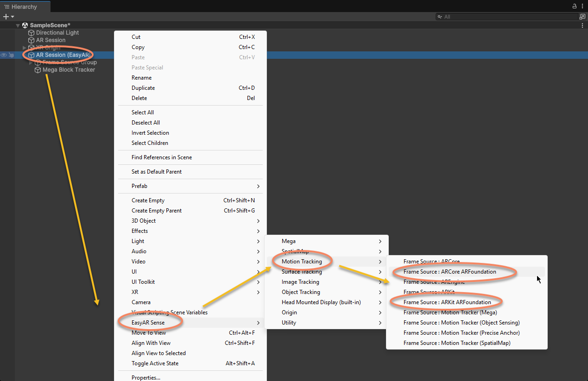
Task: Hide AR Session (EasyAR) with eye toggle
Action: coord(4,55)
